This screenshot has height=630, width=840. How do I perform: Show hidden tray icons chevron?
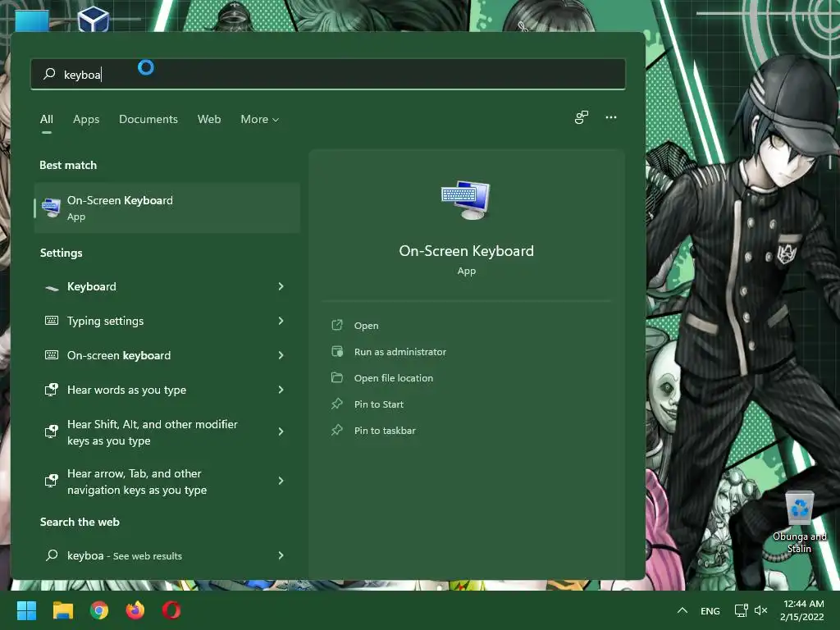pyautogui.click(x=682, y=610)
